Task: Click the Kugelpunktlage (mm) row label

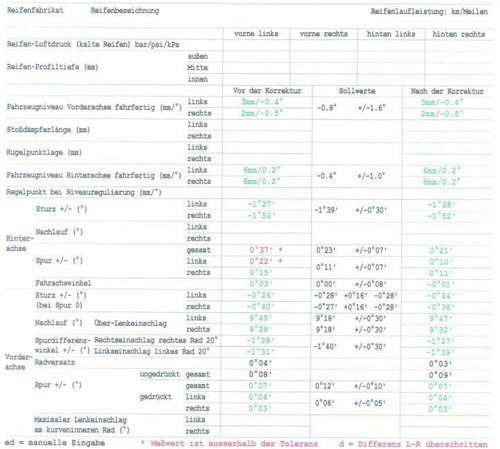Action: (x=44, y=152)
